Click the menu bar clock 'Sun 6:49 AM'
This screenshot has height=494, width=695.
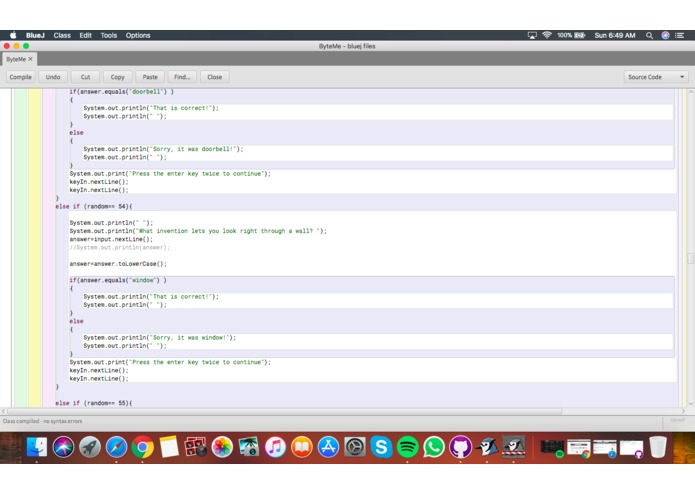(615, 35)
